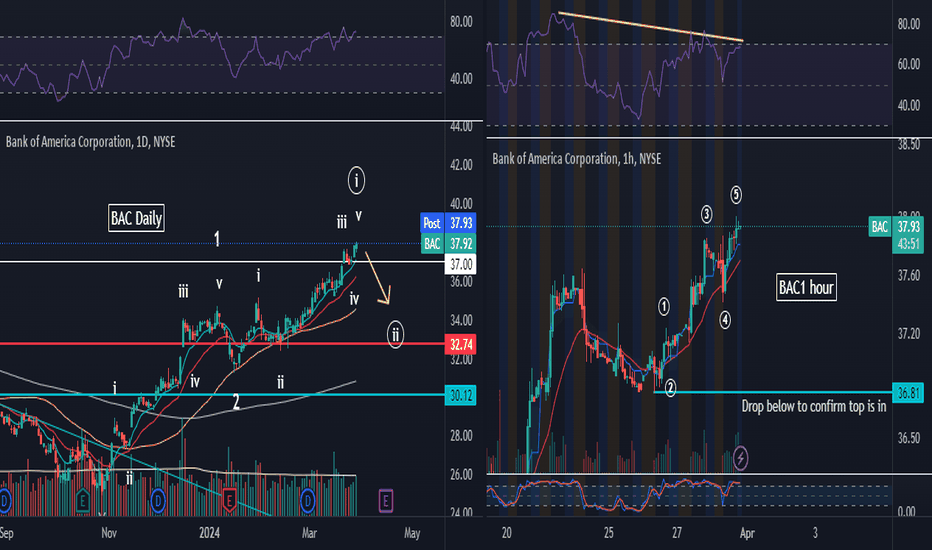932x550 pixels.
Task: Click 'Drop below to confirm top is in' note
Action: point(814,407)
